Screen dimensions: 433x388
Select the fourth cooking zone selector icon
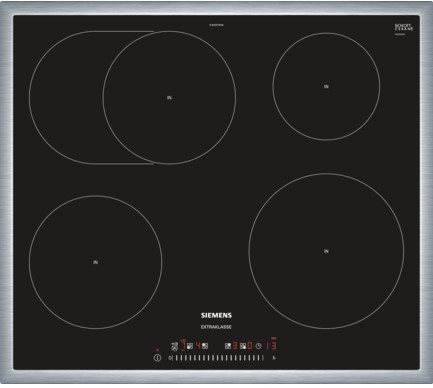click(x=243, y=346)
